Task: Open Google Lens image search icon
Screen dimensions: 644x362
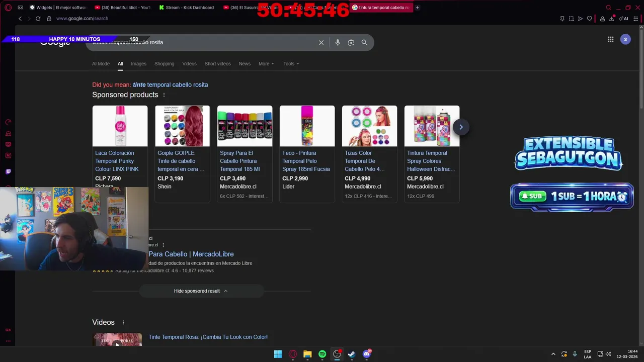Action: tap(351, 43)
